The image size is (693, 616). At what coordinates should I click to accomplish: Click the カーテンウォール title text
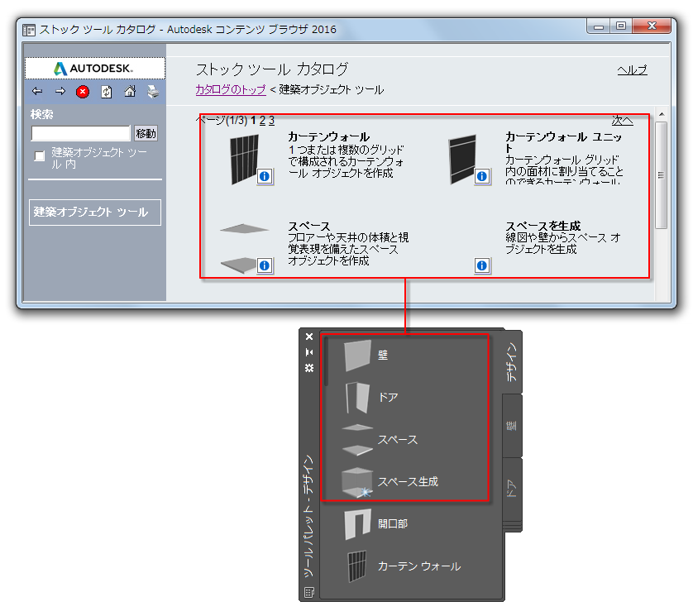point(328,136)
